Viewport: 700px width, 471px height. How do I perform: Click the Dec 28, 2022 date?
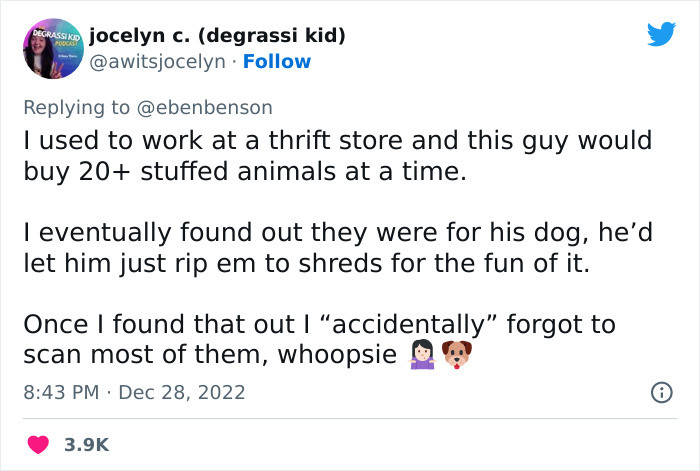pyautogui.click(x=181, y=391)
